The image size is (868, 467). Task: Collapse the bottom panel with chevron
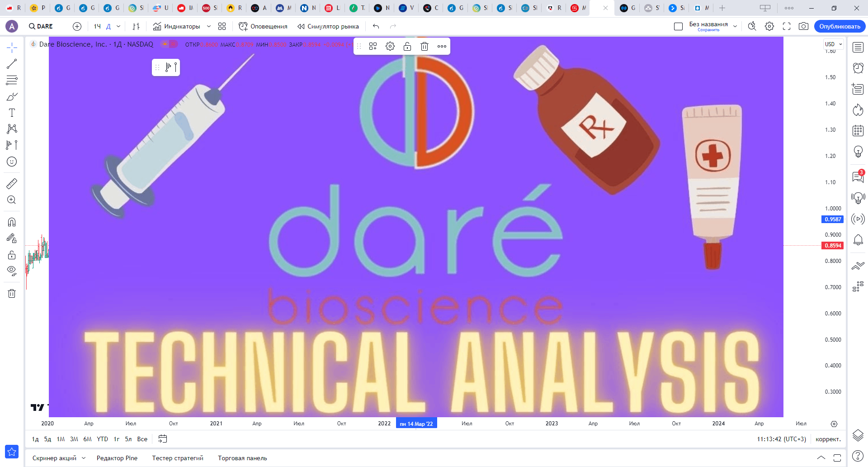821,458
